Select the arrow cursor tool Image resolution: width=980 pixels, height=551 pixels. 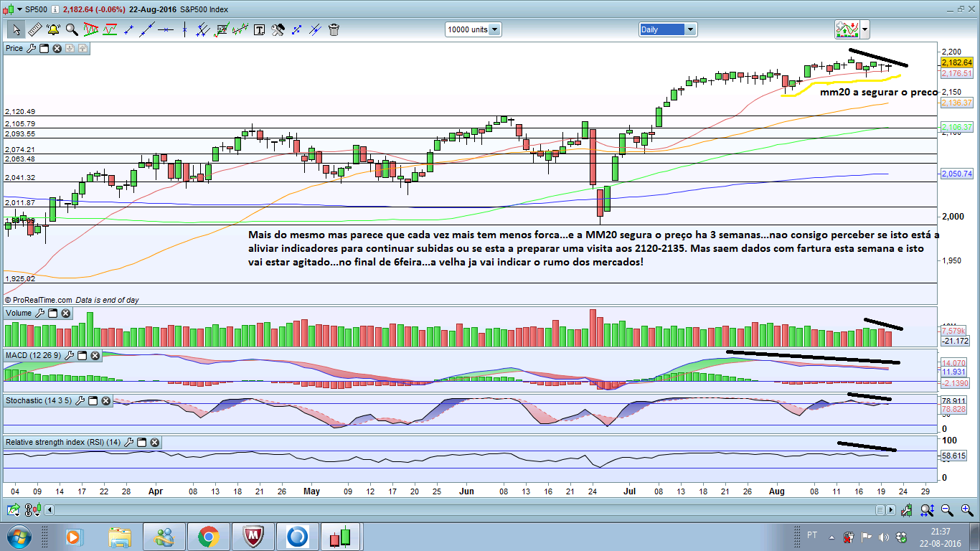[x=16, y=29]
